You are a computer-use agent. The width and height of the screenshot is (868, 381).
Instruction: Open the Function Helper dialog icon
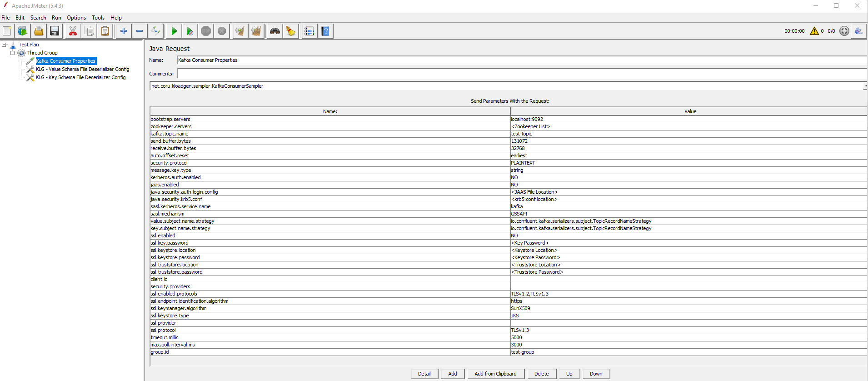click(309, 31)
